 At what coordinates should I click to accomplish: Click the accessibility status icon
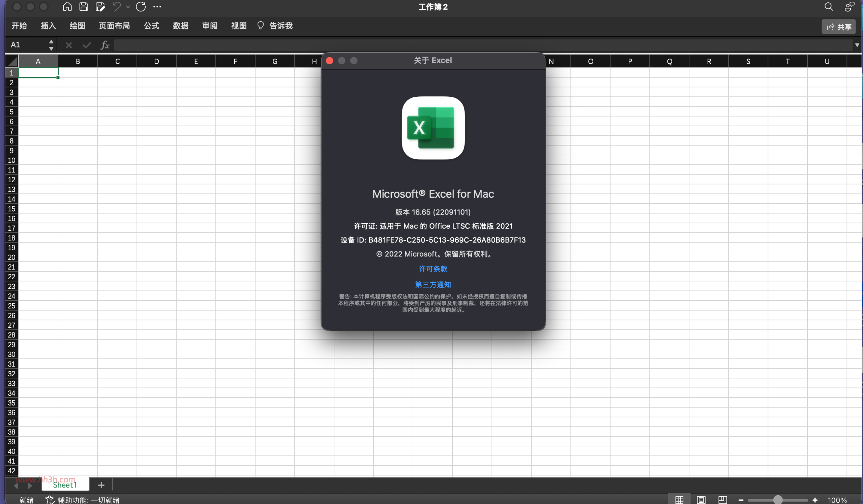(50, 500)
